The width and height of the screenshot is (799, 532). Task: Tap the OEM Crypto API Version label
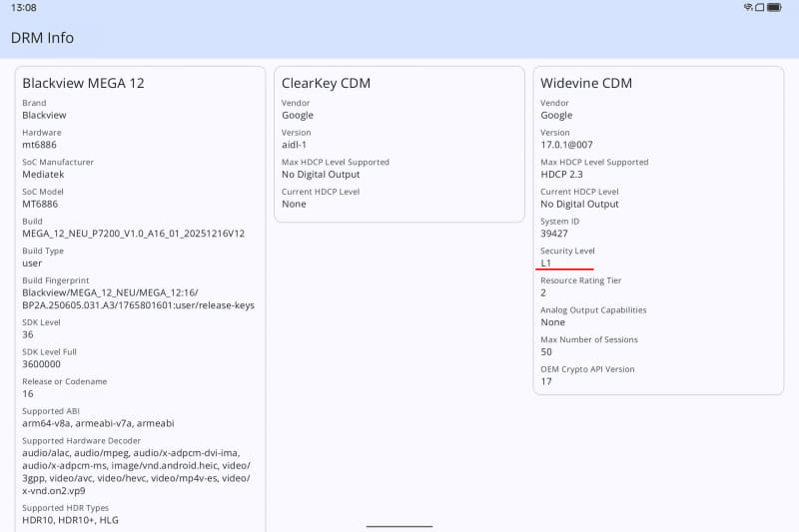[587, 369]
